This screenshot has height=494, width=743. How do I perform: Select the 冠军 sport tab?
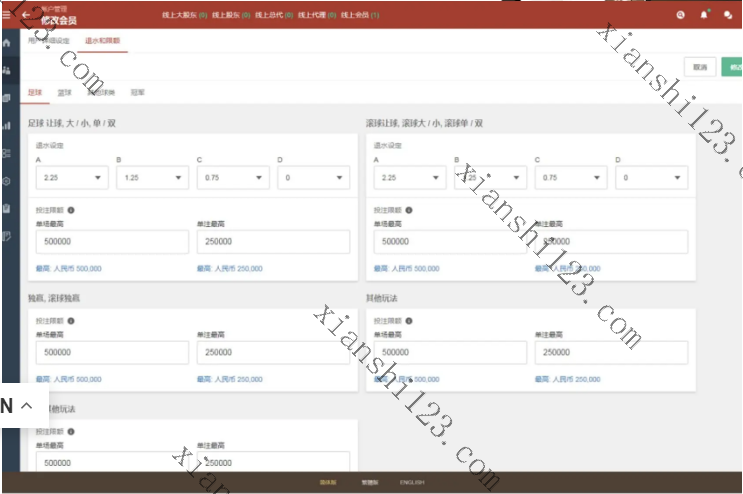click(137, 92)
